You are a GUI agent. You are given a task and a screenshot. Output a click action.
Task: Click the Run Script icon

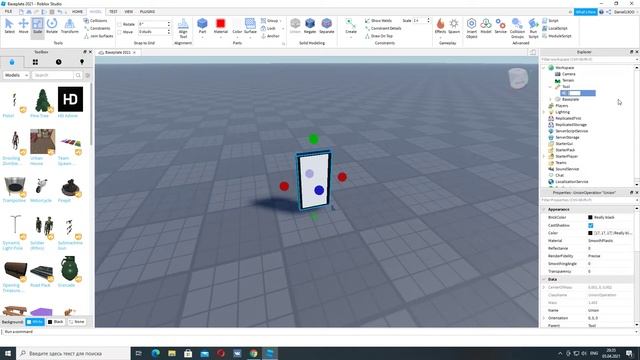(x=533, y=28)
